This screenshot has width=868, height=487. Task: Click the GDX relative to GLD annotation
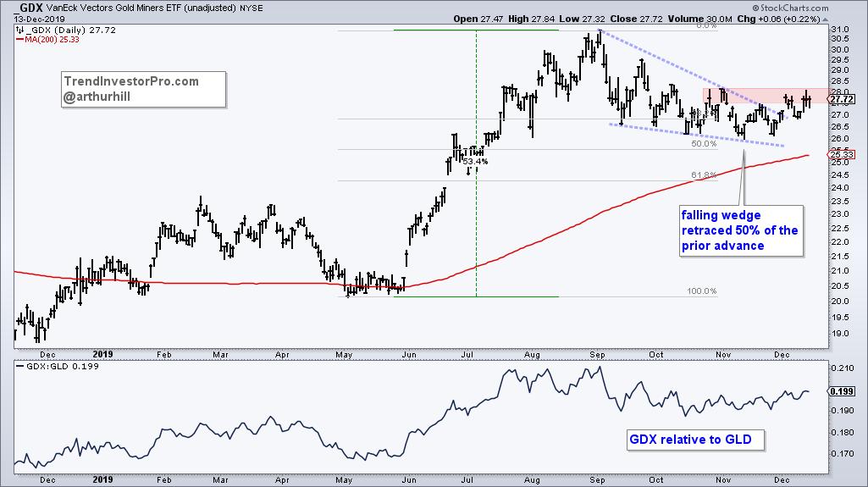coord(695,440)
